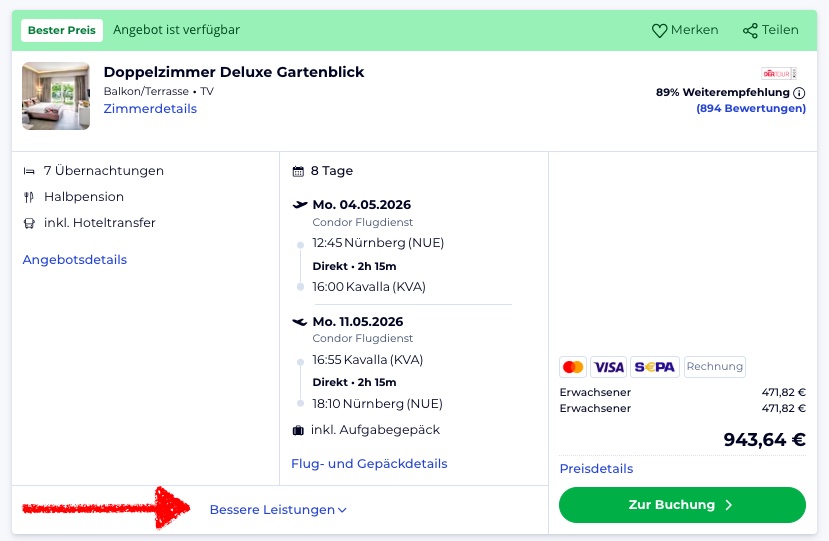The image size is (829, 541).
Task: Click the chevron next to Bessere Leistungen
Action: [342, 510]
